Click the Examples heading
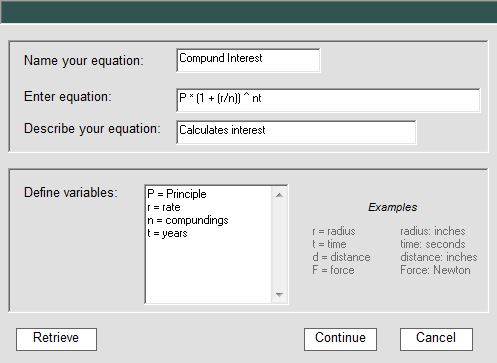The height and width of the screenshot is (363, 497). [393, 207]
